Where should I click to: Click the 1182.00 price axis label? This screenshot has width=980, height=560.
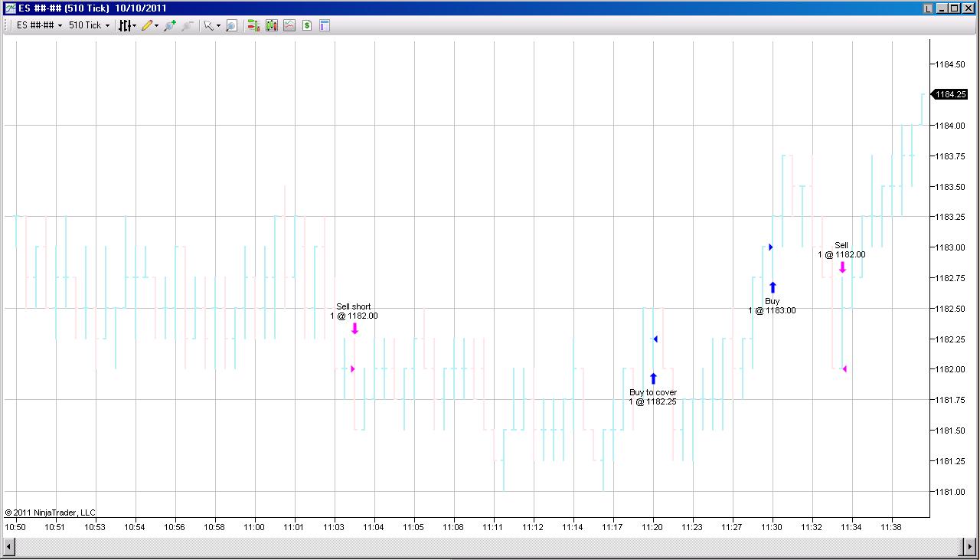[949, 369]
